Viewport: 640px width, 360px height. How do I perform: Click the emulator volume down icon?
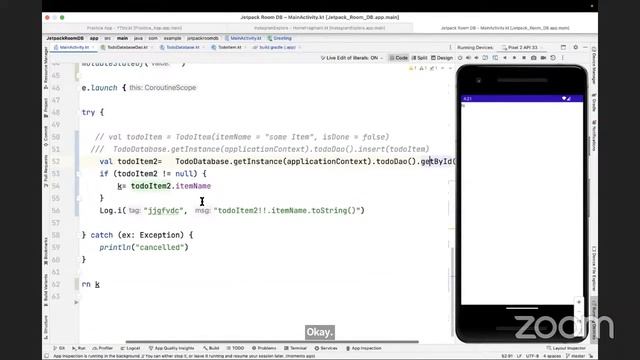coord(476,58)
